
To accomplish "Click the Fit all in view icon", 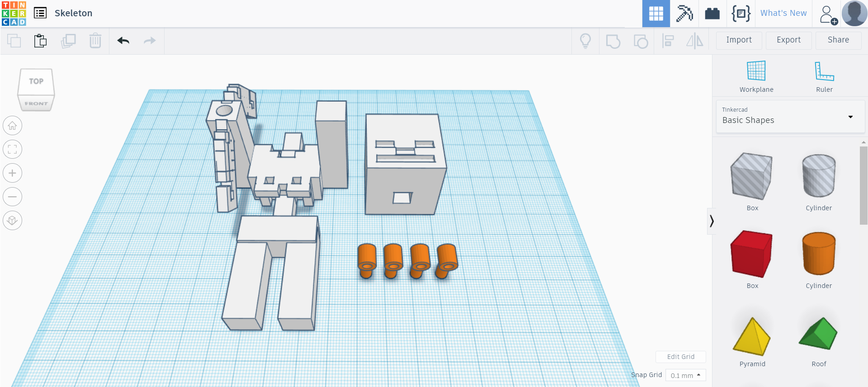I will pyautogui.click(x=13, y=149).
